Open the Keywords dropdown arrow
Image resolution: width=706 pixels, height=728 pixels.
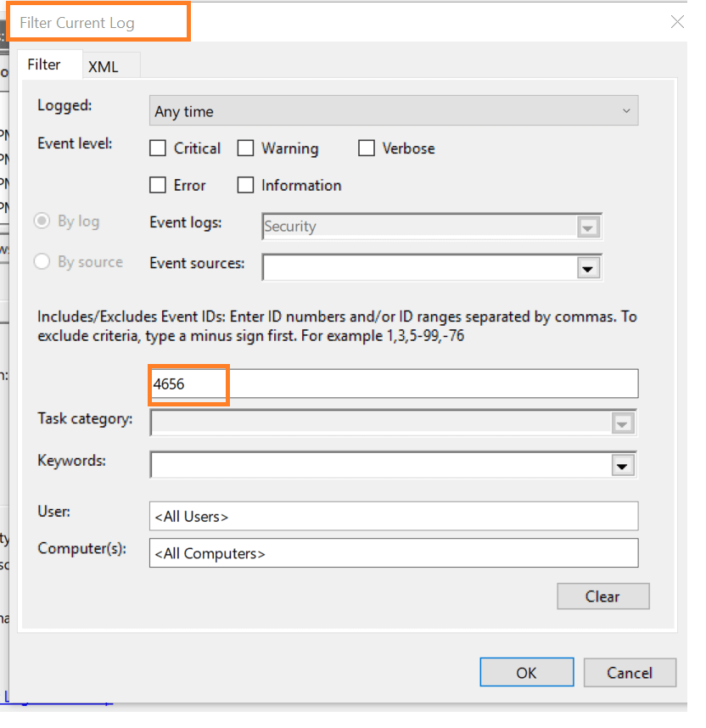[x=624, y=465]
